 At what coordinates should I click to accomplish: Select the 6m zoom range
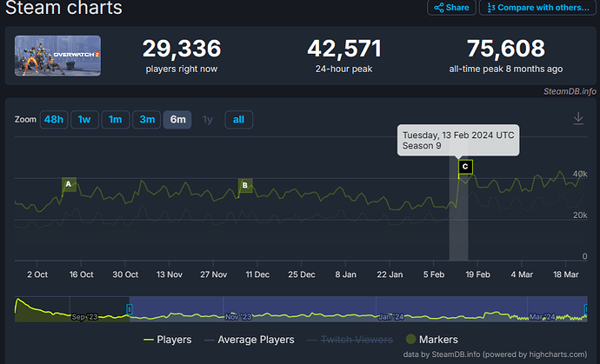tap(177, 120)
